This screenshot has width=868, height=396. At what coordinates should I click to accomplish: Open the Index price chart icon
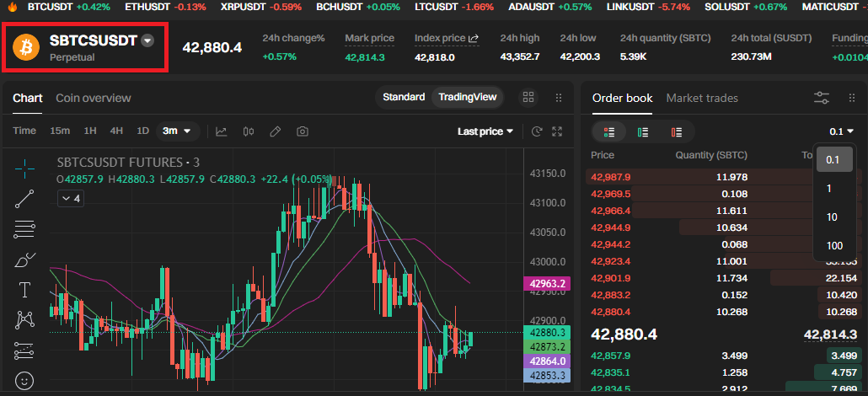coord(474,38)
